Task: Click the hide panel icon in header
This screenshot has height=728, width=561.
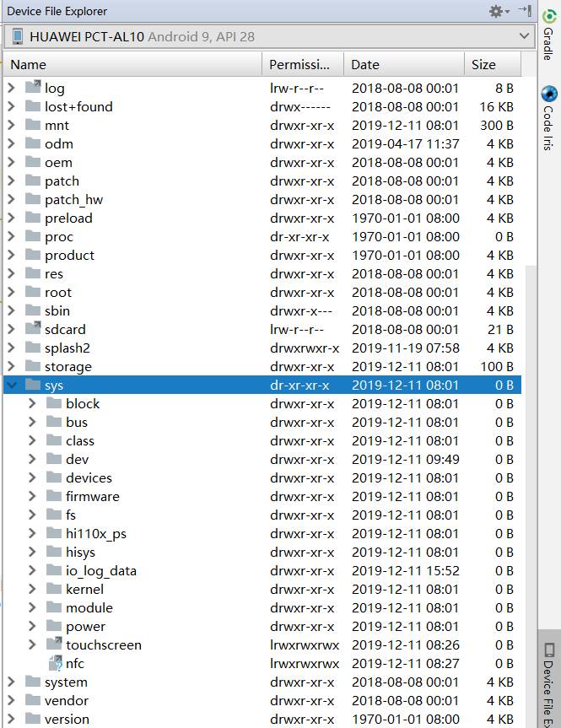Action: (524, 11)
